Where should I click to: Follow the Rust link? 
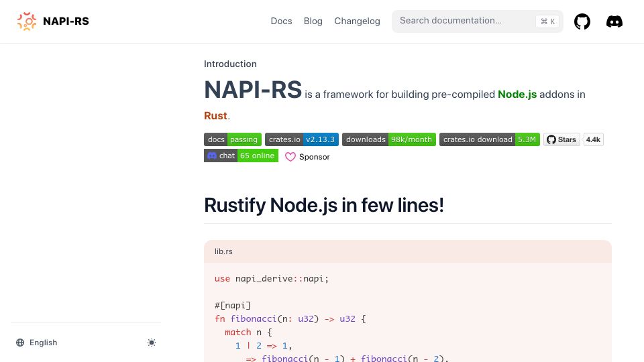tap(215, 116)
